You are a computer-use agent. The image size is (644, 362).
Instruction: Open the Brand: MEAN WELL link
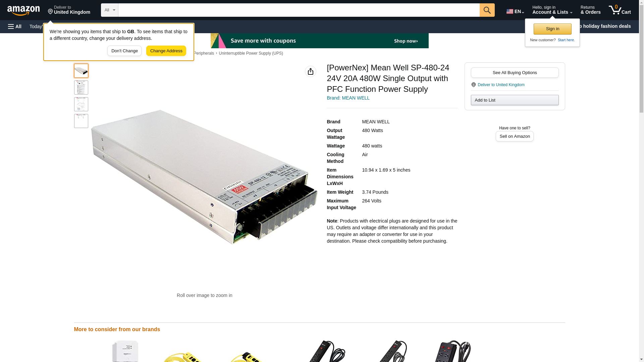pos(348,98)
